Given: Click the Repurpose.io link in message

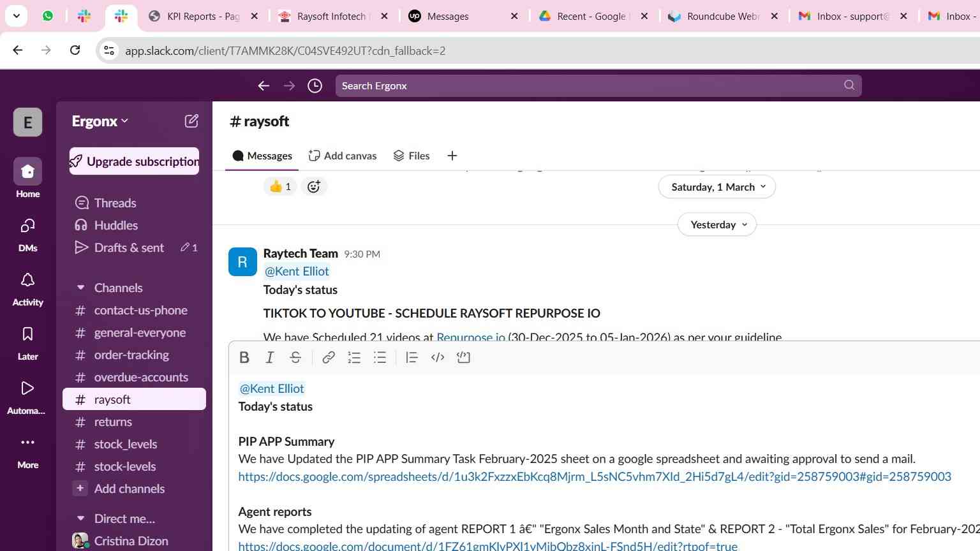Looking at the screenshot, I should coord(471,337).
